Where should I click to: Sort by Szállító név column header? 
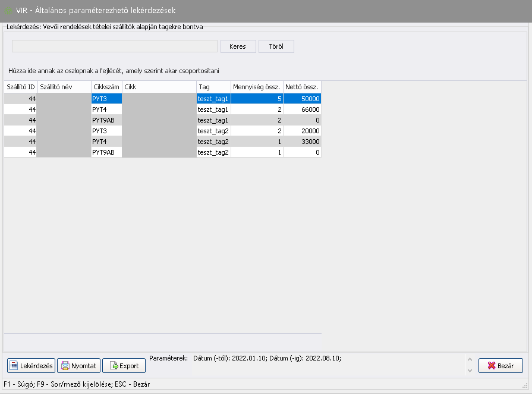[x=64, y=87]
